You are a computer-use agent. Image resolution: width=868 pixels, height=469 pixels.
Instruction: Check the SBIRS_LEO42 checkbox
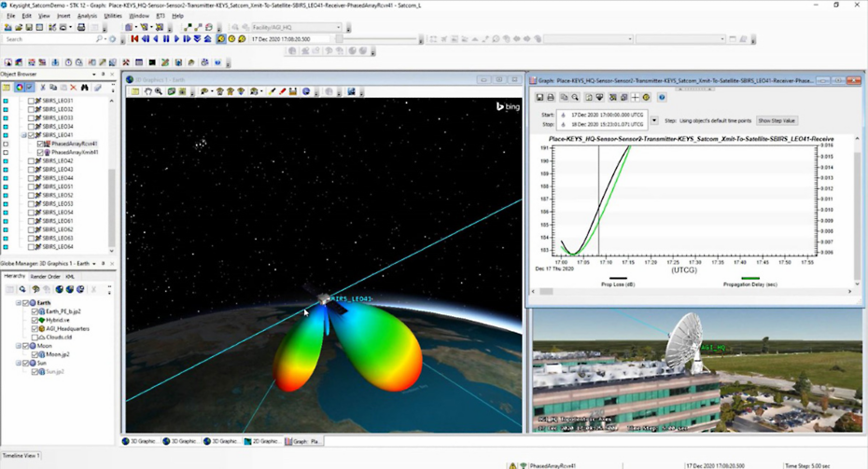31,161
